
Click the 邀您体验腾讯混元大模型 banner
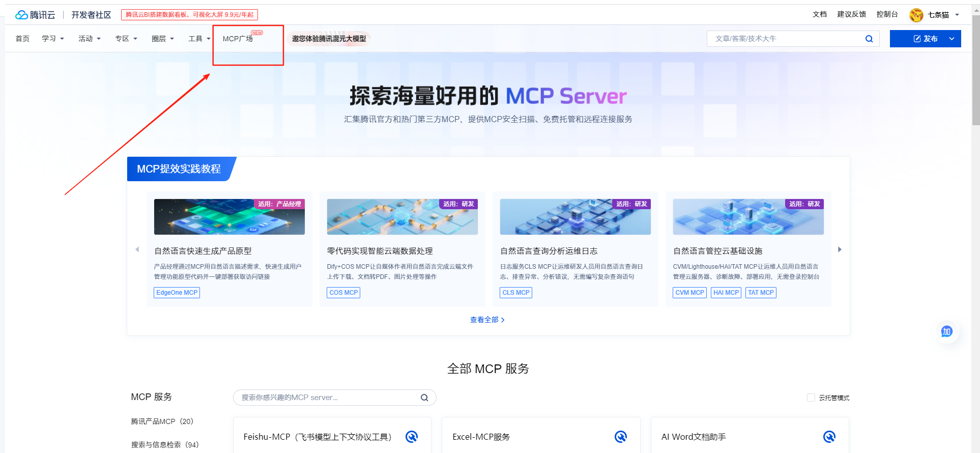pyautogui.click(x=329, y=39)
